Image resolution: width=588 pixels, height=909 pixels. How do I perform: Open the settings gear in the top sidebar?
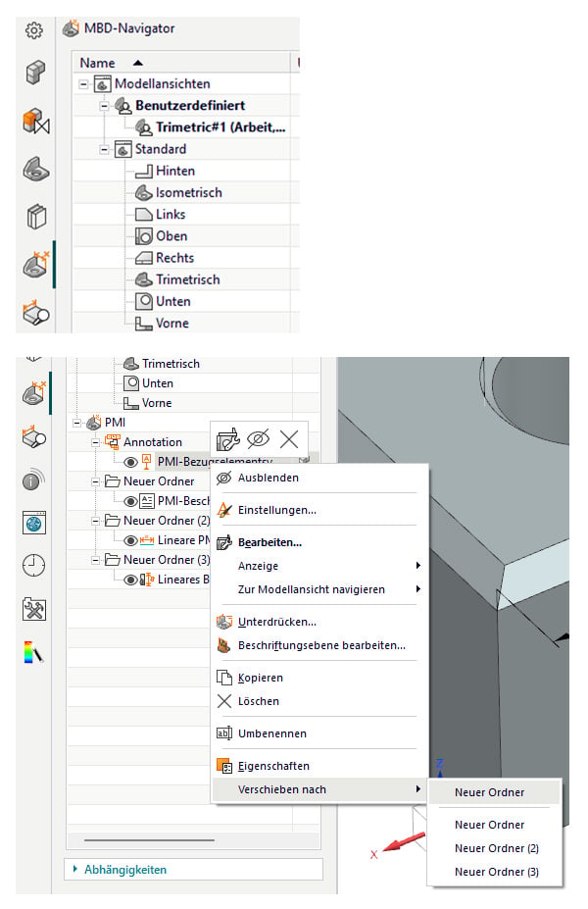(x=34, y=30)
